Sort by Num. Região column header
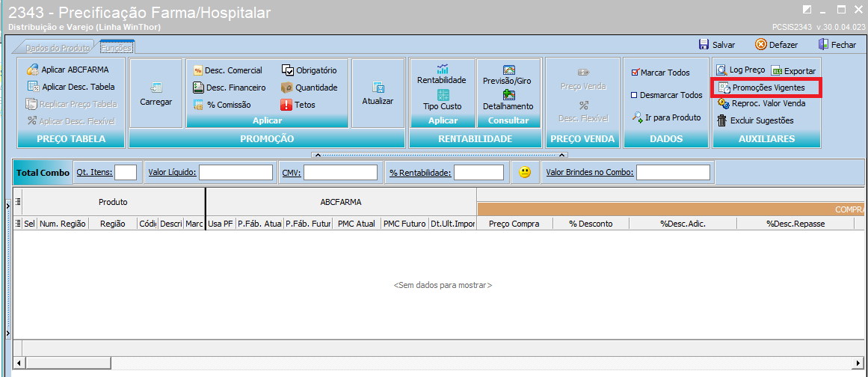This screenshot has height=377, width=868. coord(63,223)
